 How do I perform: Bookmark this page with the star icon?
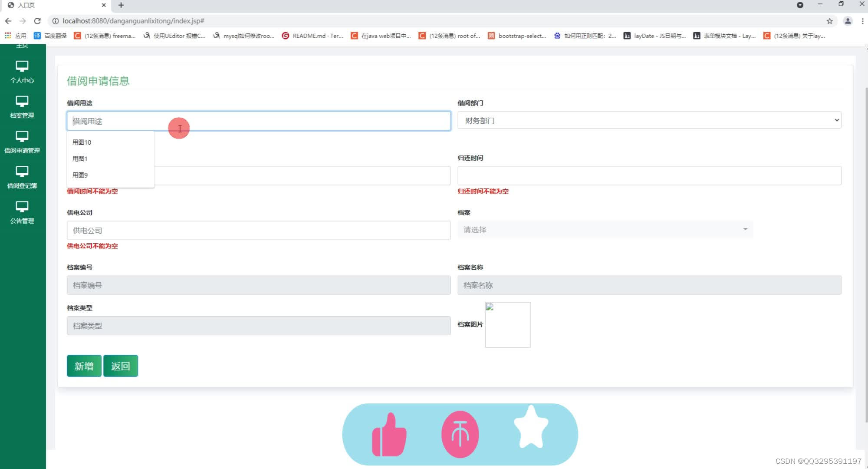pos(829,21)
